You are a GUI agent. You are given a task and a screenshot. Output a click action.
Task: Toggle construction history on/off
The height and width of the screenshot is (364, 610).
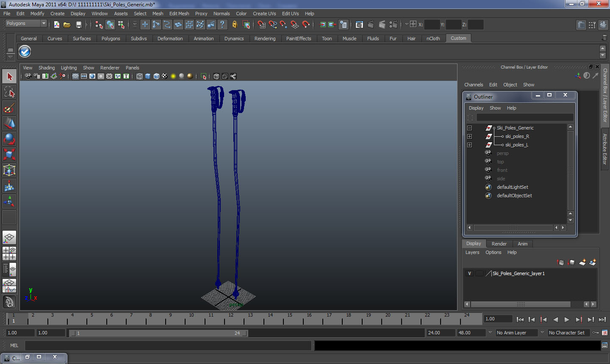pyautogui.click(x=344, y=25)
